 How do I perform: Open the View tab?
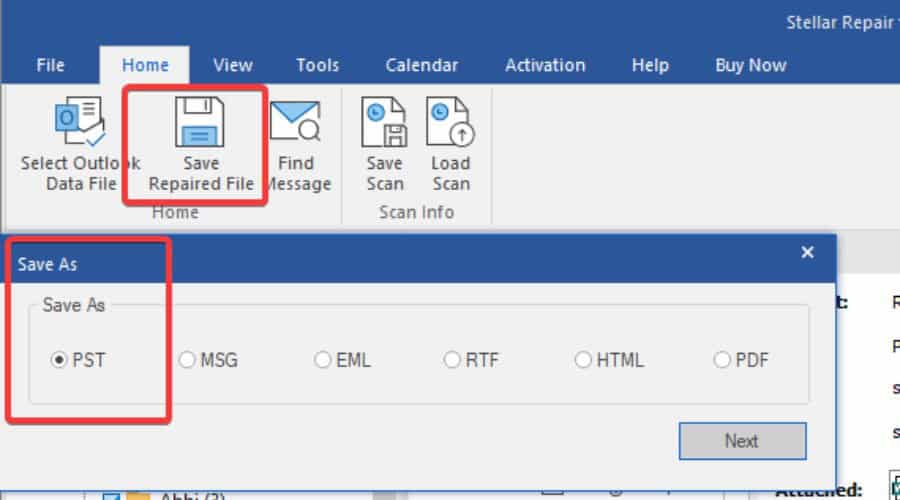coord(232,65)
